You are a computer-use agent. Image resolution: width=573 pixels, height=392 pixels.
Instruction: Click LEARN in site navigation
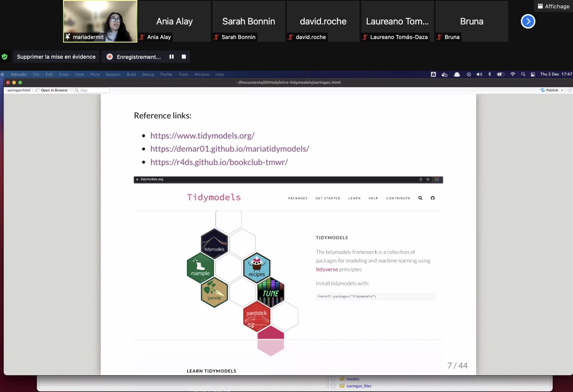pos(354,198)
